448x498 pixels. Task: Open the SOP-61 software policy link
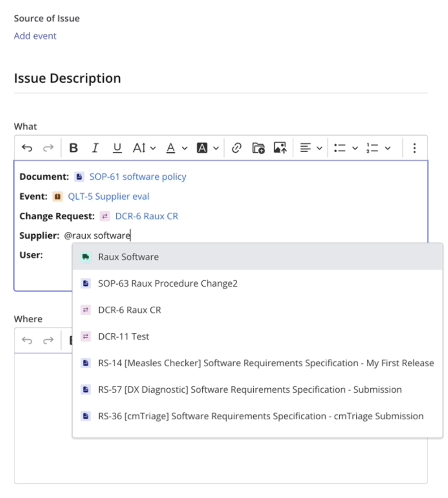138,177
